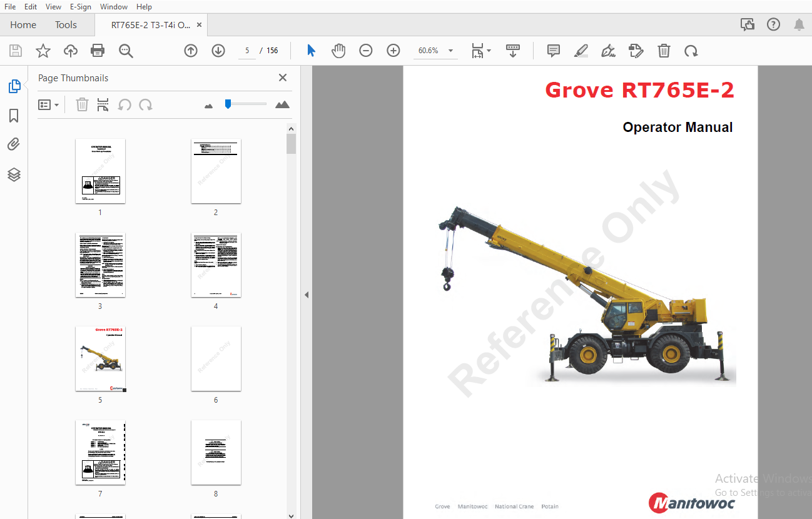Open the Edit menu
Image resolution: width=812 pixels, height=519 pixels.
pos(31,7)
